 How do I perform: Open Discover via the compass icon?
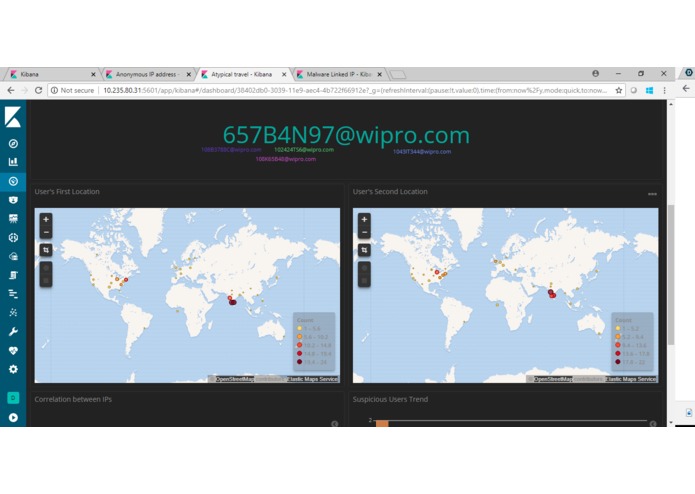click(x=13, y=144)
